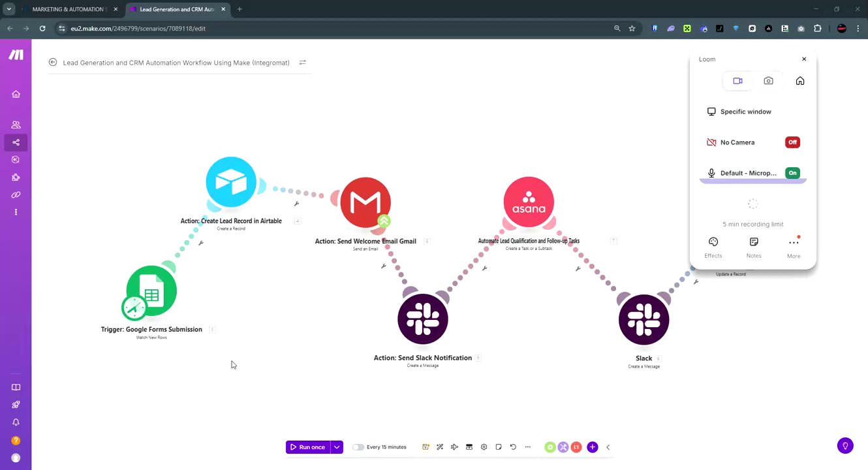
Task: Go to Home in the left sidebar
Action: pos(16,94)
